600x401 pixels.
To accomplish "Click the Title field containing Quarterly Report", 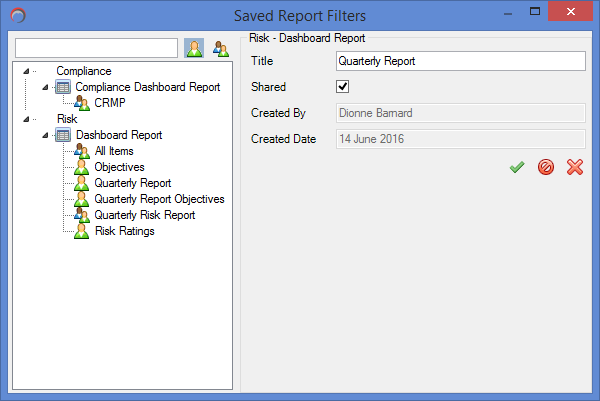I will pyautogui.click(x=461, y=61).
